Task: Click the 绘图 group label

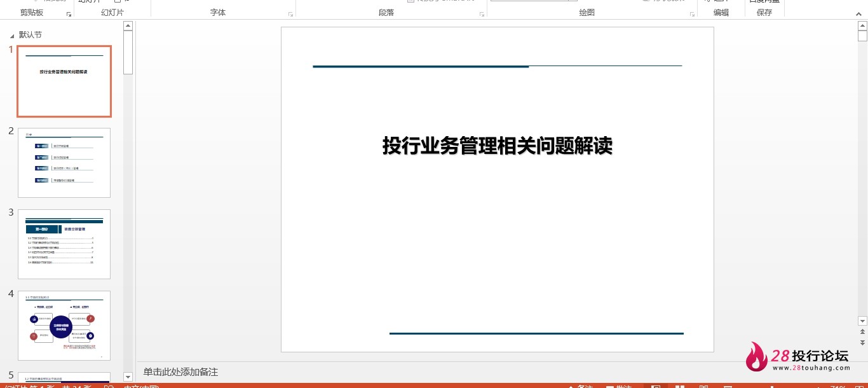Action: pyautogui.click(x=587, y=13)
